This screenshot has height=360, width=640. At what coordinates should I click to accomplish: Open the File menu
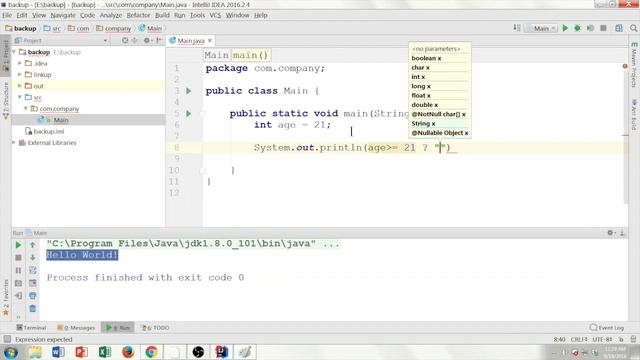pos(7,15)
